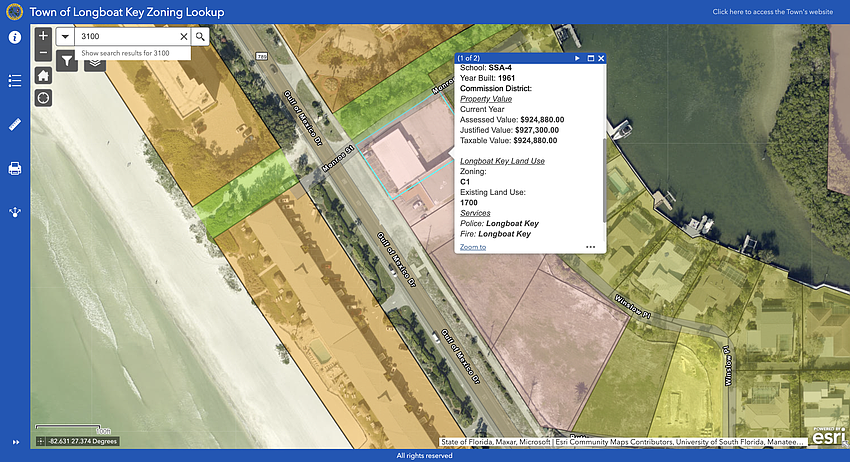Click the coordinates readout -82.631 27.374
The width and height of the screenshot is (850, 462).
[82, 441]
